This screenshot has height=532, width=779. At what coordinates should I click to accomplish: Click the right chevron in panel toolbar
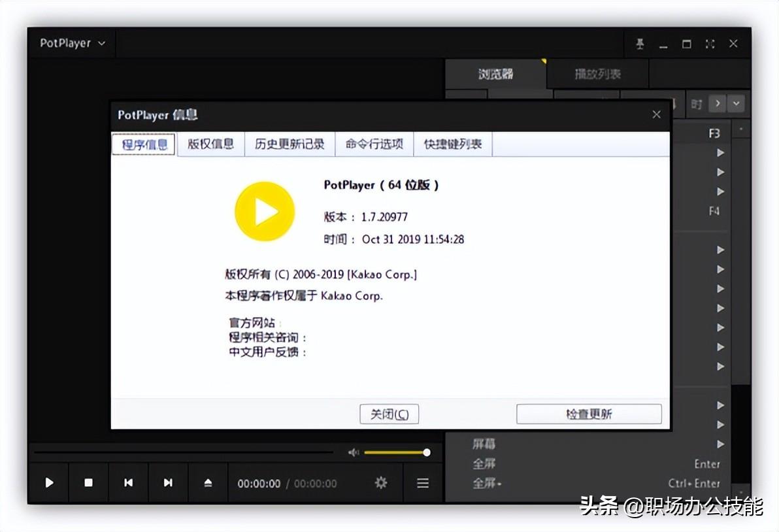(718, 104)
